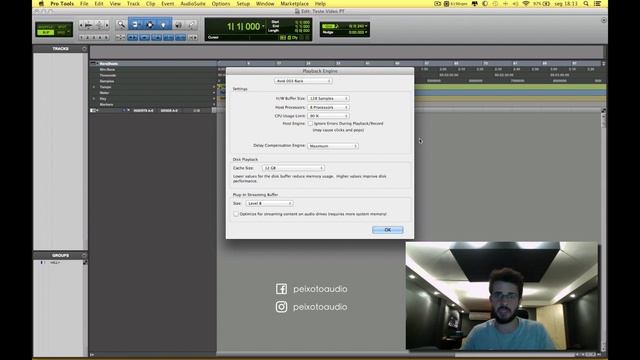Screen dimensions: 640x360
Task: Select the Grabber hand tool
Action: pos(163,25)
